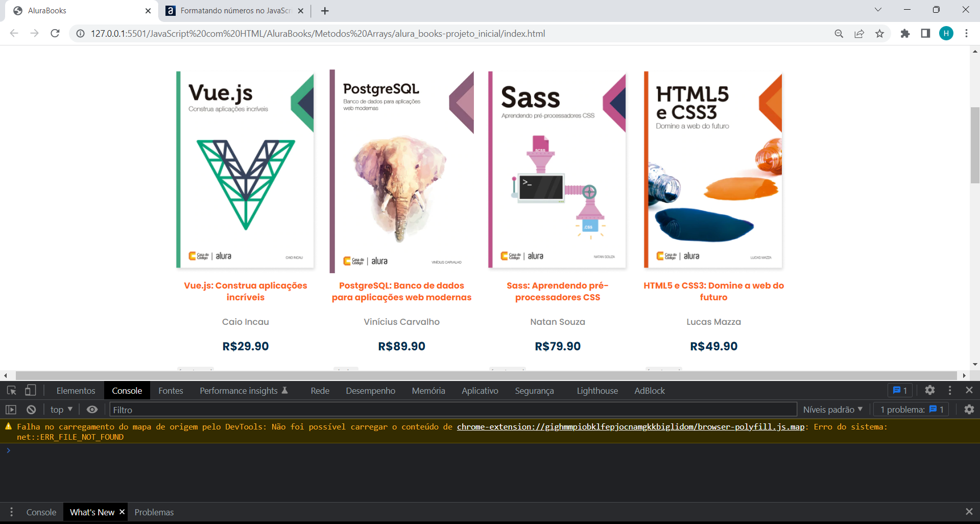Switch to the Rede tab
Viewport: 980px width, 524px height.
pyautogui.click(x=320, y=391)
